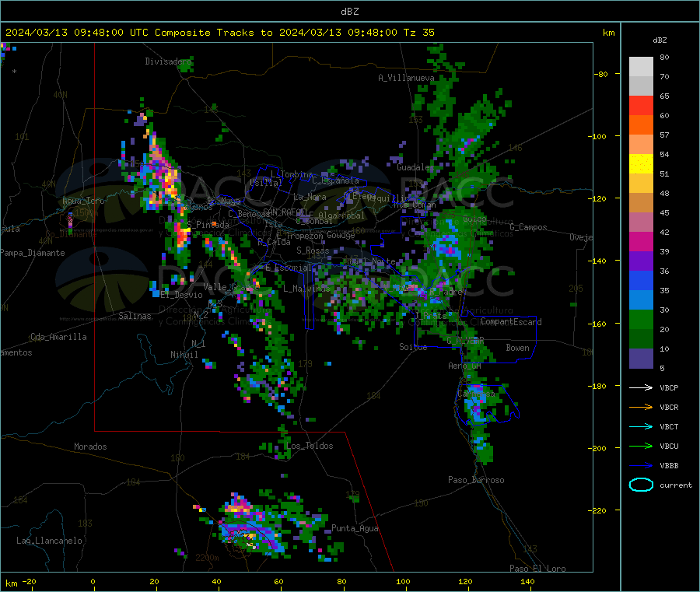Select the bright green swatch between 30 and 20

coord(641,320)
